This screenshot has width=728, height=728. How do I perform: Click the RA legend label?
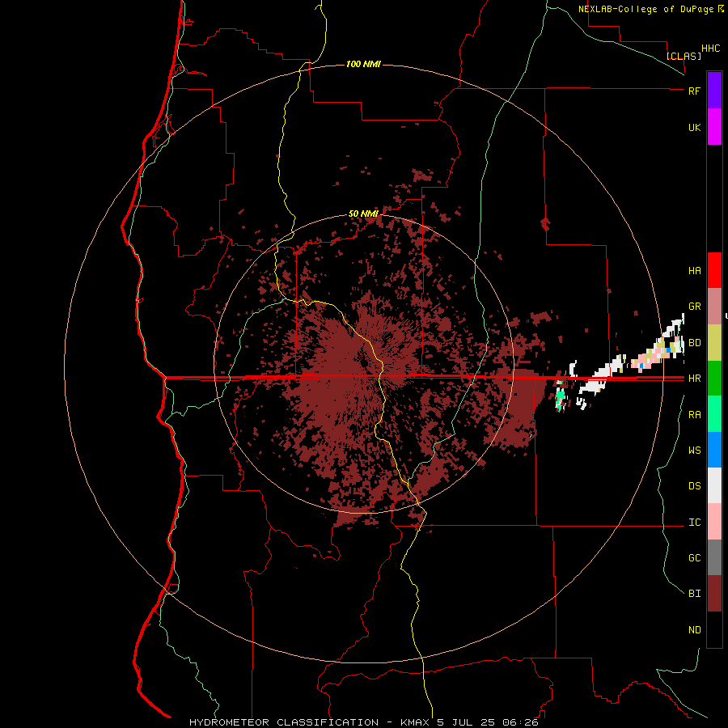pos(694,415)
